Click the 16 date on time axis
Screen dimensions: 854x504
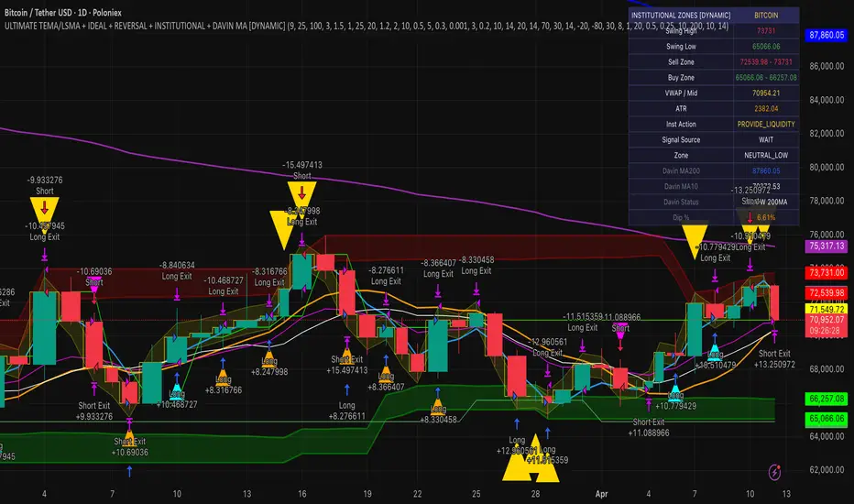click(301, 494)
